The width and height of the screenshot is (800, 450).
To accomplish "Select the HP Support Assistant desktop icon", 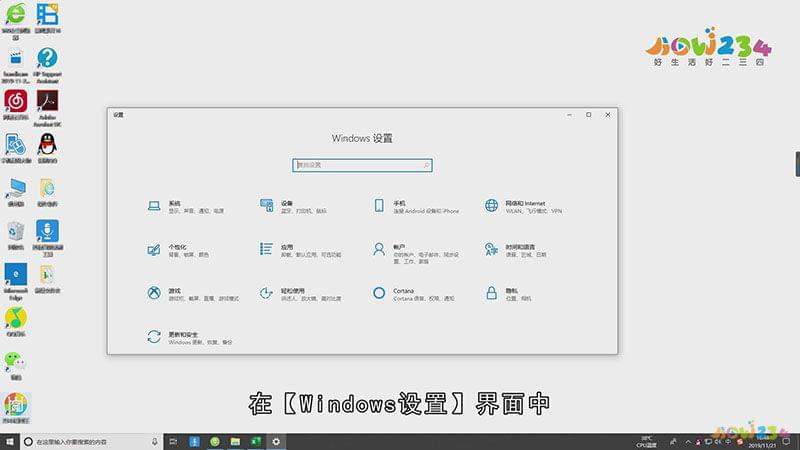I will [x=47, y=65].
